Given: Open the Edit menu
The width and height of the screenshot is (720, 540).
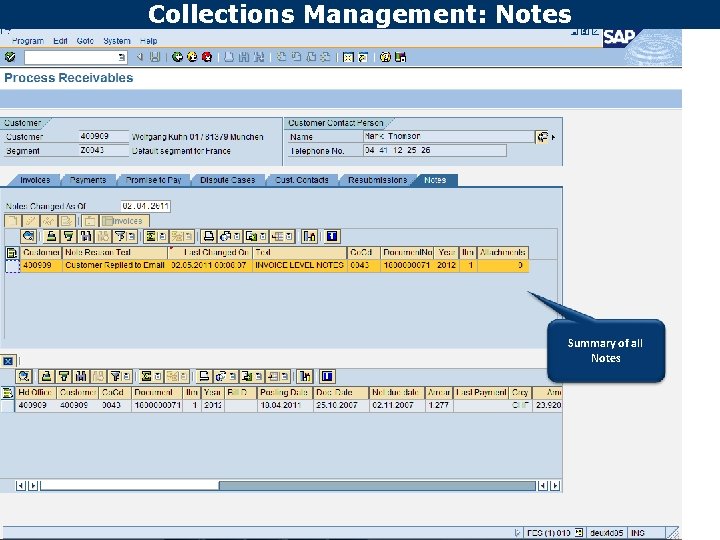Looking at the screenshot, I should point(60,41).
